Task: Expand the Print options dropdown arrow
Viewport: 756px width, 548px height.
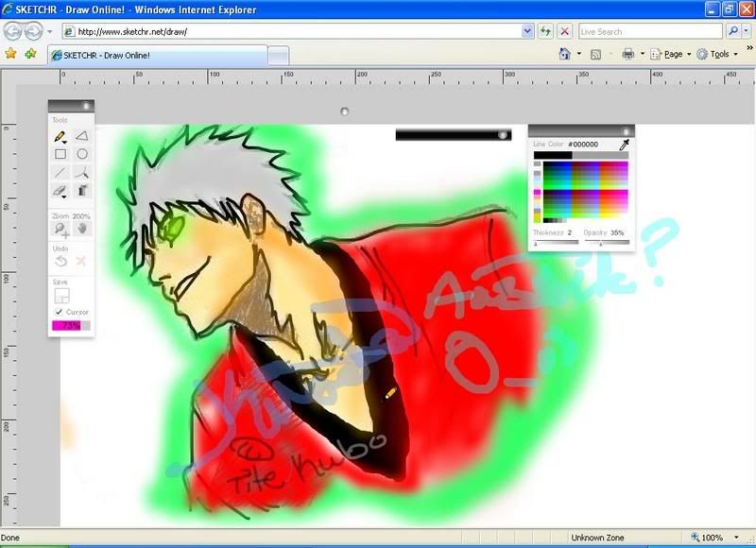Action: tap(643, 54)
